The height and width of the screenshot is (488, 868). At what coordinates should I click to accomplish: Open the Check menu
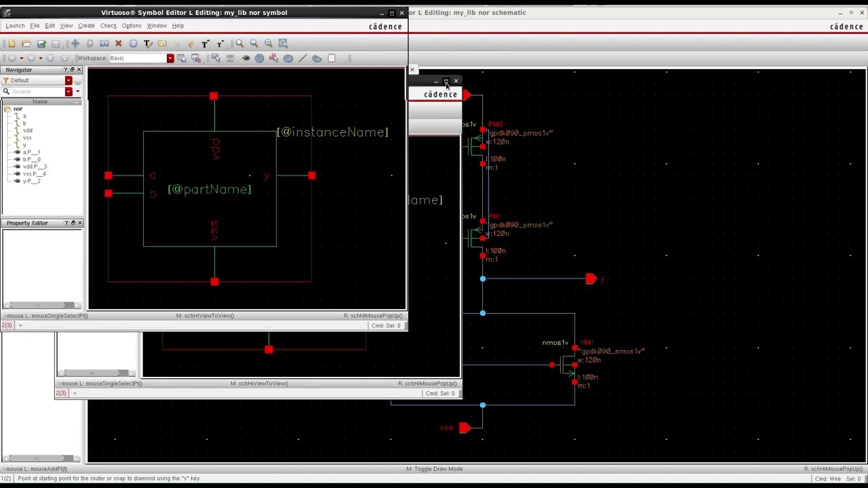coord(108,26)
